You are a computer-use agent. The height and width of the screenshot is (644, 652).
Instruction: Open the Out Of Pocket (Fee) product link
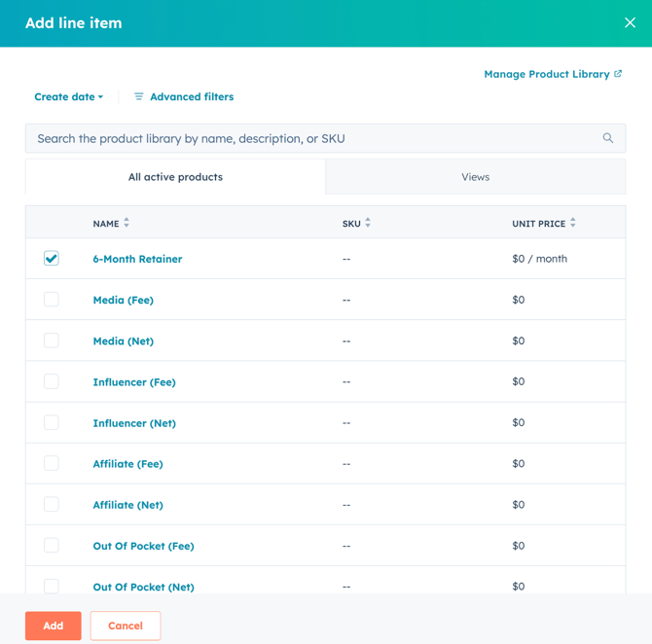coord(143,546)
